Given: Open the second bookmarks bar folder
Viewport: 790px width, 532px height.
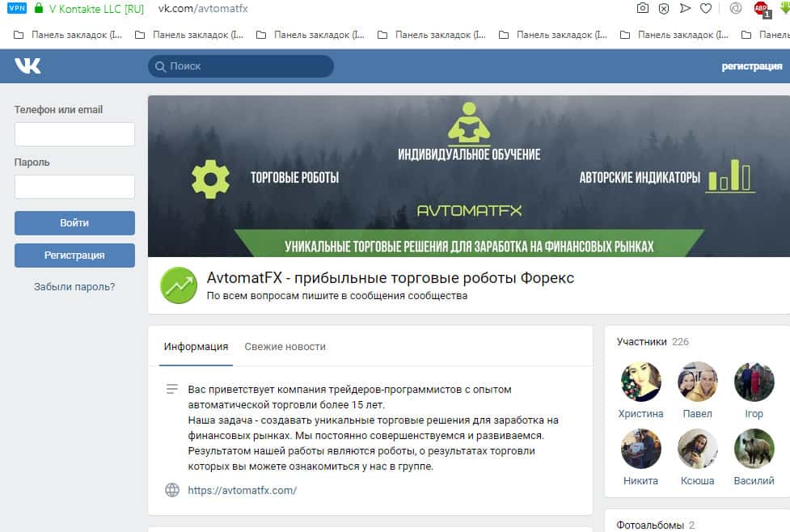Looking at the screenshot, I should coord(189,35).
